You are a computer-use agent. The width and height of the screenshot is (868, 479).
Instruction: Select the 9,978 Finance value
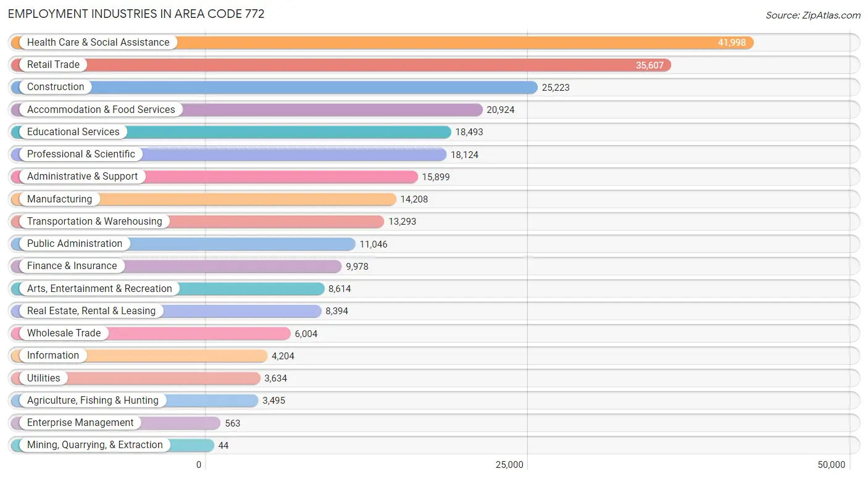click(x=357, y=266)
